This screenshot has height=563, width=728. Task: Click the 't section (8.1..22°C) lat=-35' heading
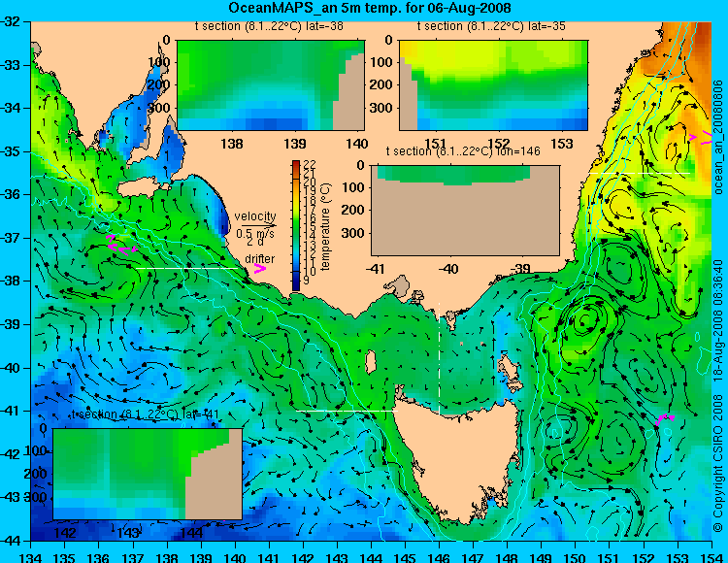(x=491, y=26)
